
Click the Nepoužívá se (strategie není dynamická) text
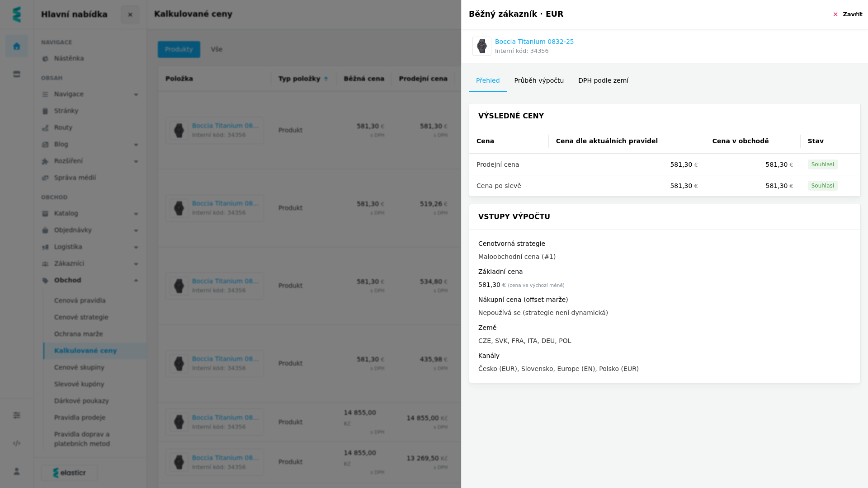543,313
